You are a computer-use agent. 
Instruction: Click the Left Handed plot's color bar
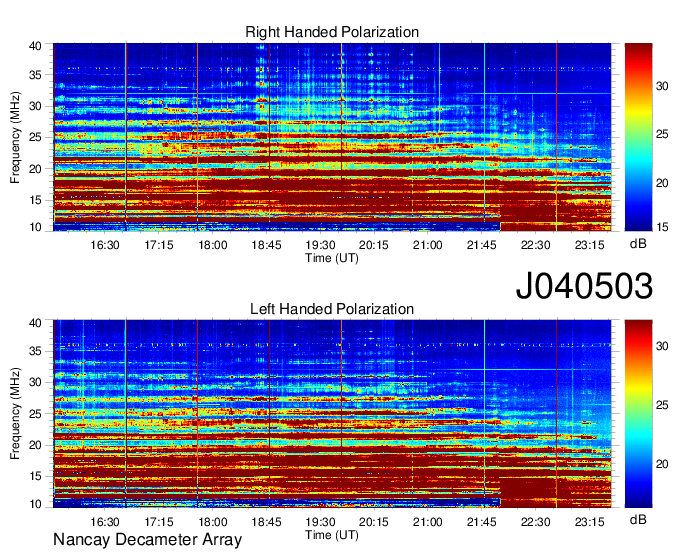click(638, 414)
